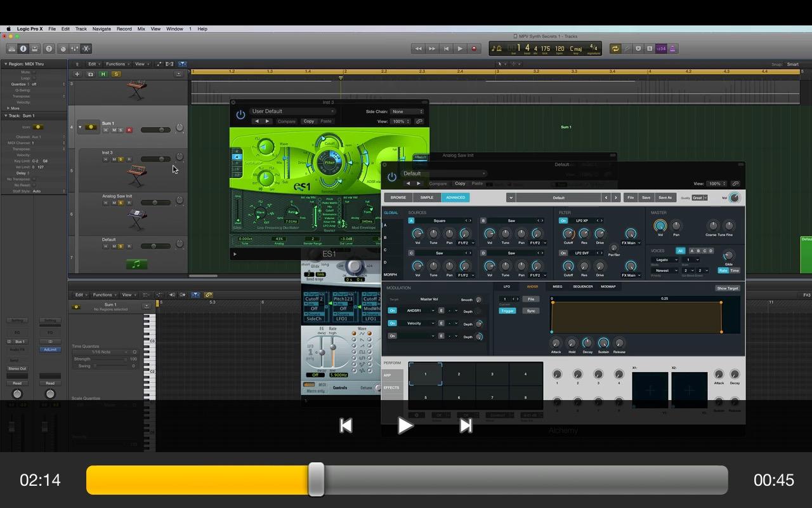Toggle the purple Metronome button

coord(672,49)
